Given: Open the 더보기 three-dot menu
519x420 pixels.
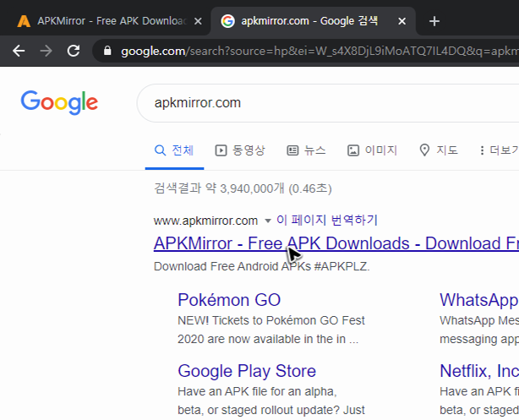Looking at the screenshot, I should pyautogui.click(x=500, y=150).
